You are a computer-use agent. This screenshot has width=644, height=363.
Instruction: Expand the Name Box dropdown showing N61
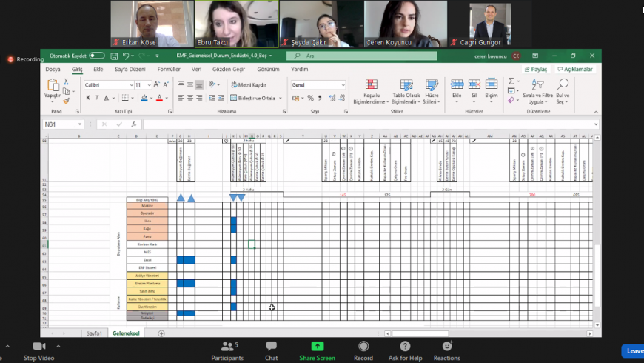[79, 124]
